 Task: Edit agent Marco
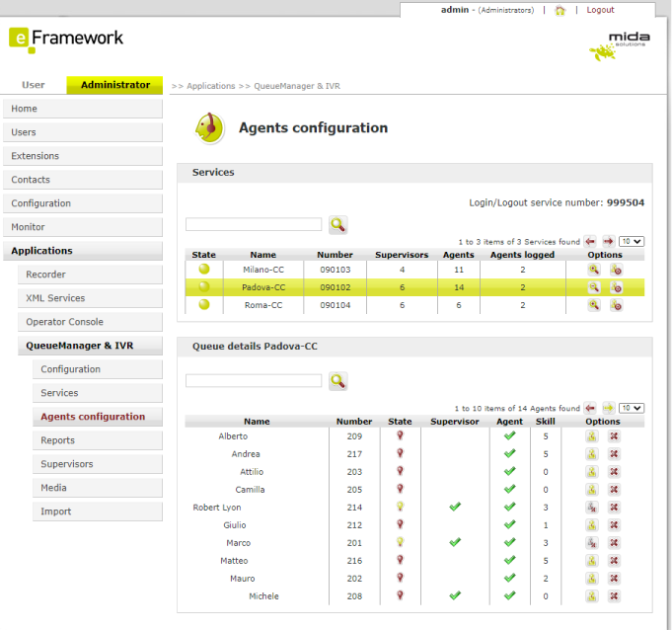tap(592, 543)
